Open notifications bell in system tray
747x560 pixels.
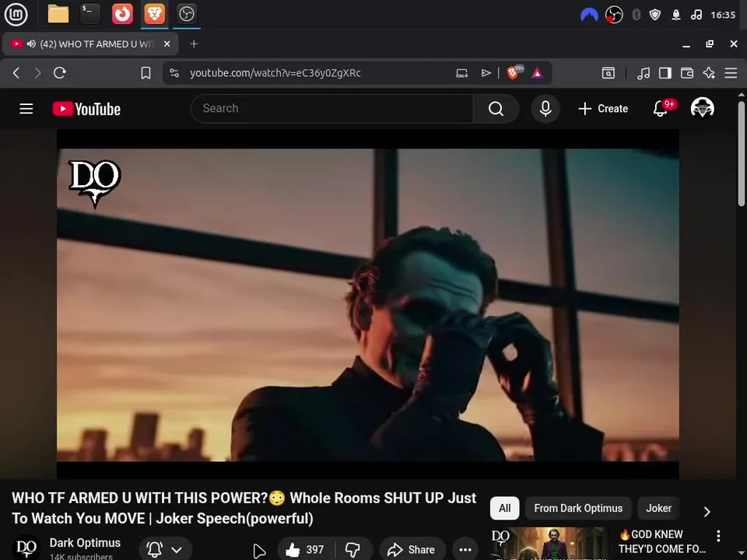pyautogui.click(x=676, y=16)
